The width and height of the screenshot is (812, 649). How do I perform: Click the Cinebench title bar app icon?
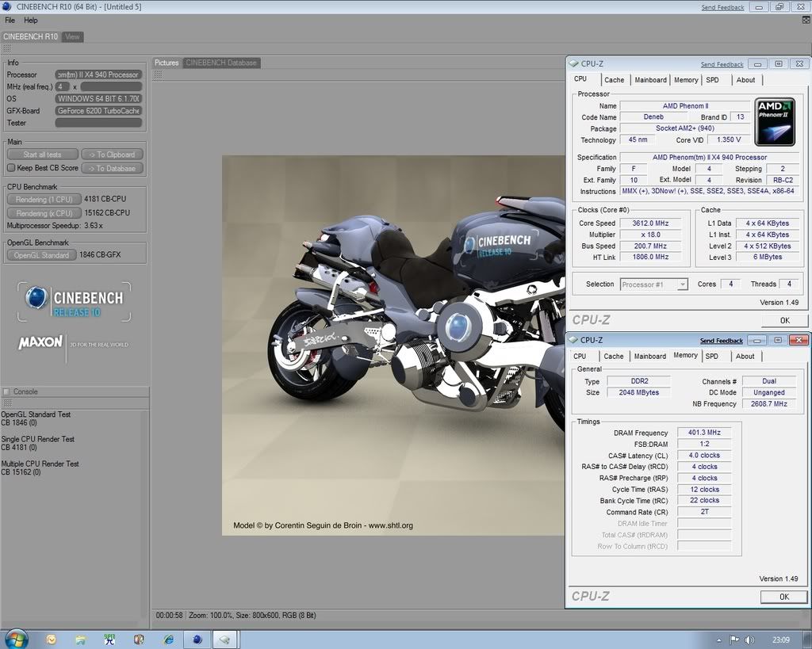pos(6,6)
